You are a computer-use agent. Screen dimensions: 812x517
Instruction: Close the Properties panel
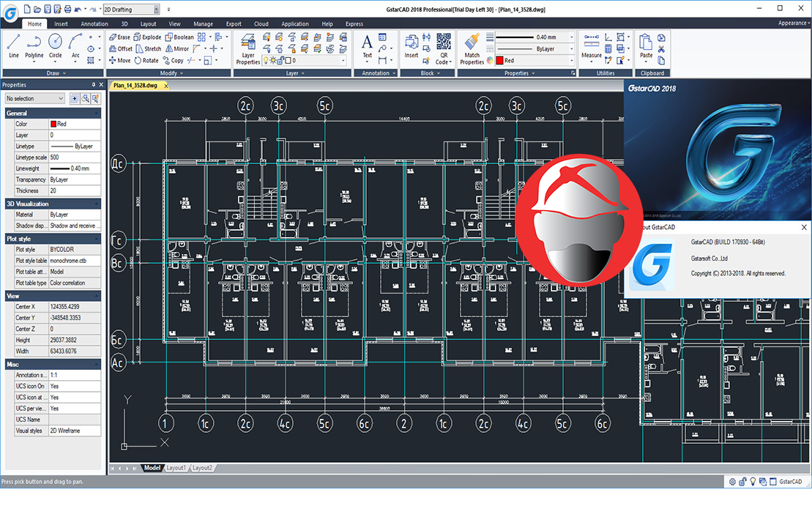click(101, 84)
